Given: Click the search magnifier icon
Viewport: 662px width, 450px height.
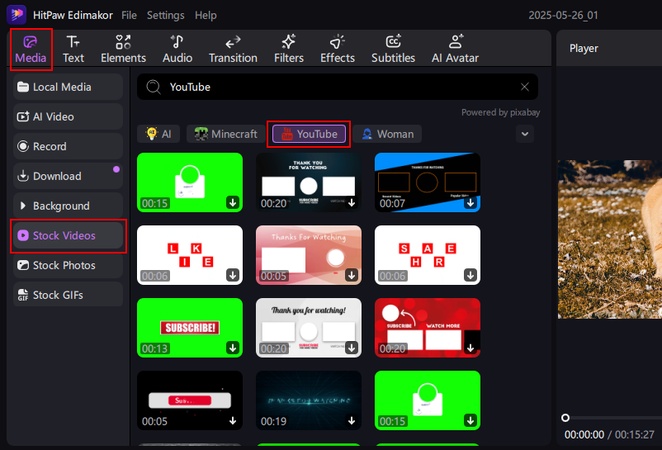Looking at the screenshot, I should [153, 87].
